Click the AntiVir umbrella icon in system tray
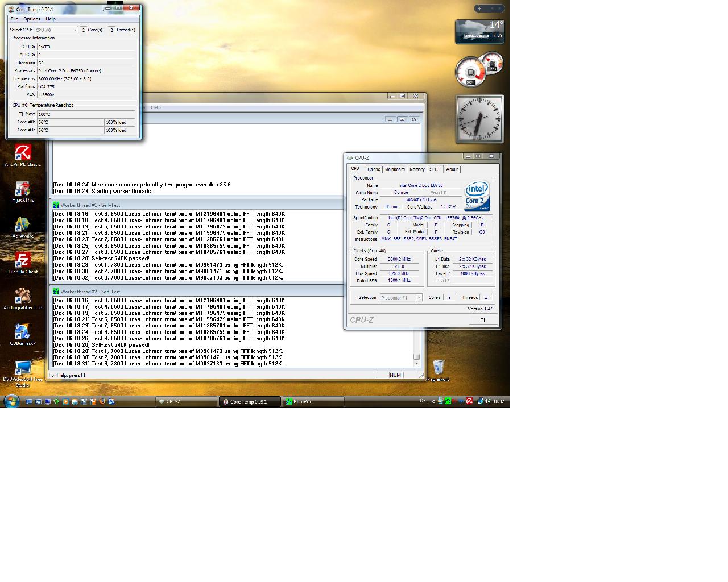The width and height of the screenshot is (728, 582). pyautogui.click(x=469, y=401)
